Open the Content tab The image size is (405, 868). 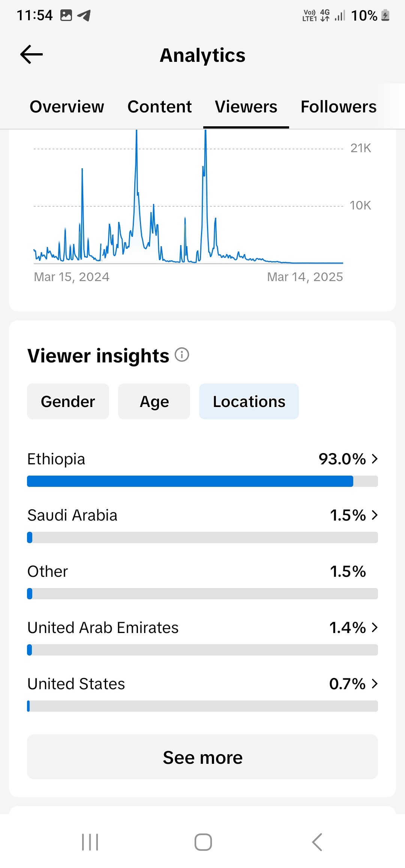(159, 107)
